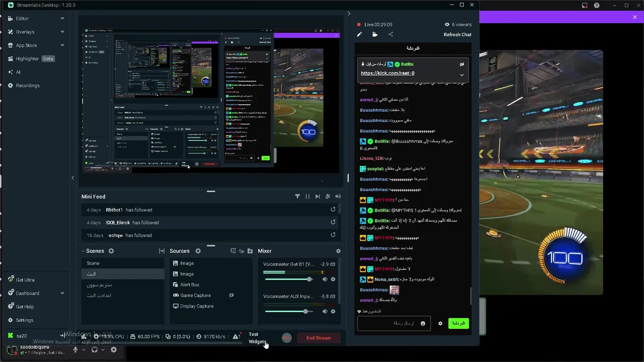Skip the current Mini Feed alert
This screenshot has height=362, width=644.
[317, 197]
